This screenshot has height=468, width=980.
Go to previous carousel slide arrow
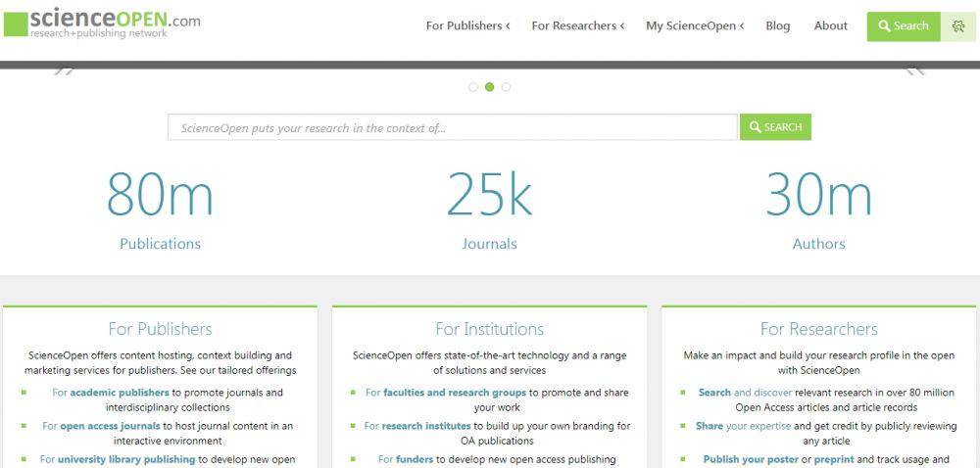coord(63,71)
